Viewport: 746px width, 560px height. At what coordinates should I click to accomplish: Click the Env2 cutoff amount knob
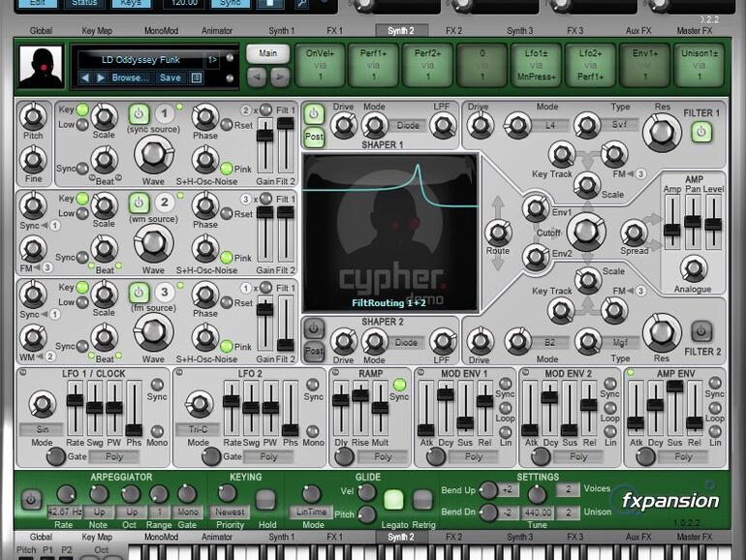pos(536,257)
